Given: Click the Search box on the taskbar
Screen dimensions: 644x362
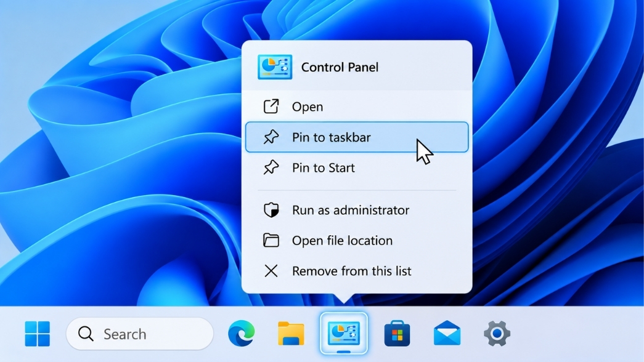Looking at the screenshot, I should point(140,334).
